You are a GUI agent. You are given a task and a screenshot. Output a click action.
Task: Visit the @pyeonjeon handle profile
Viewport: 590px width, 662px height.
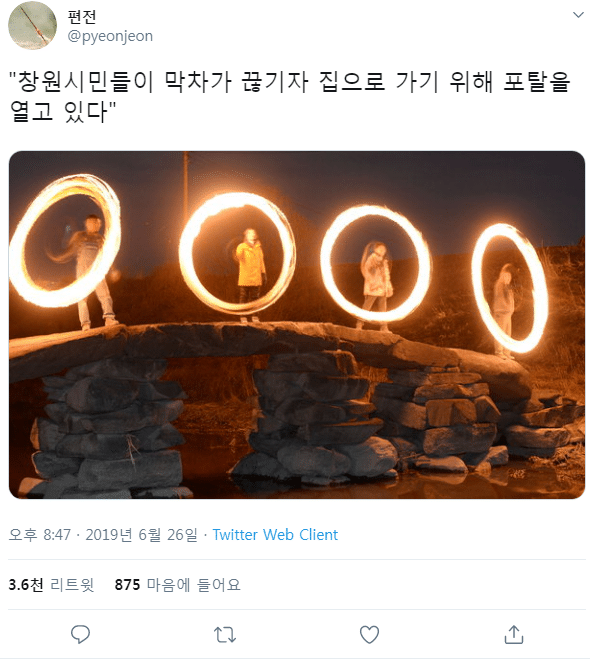[110, 36]
